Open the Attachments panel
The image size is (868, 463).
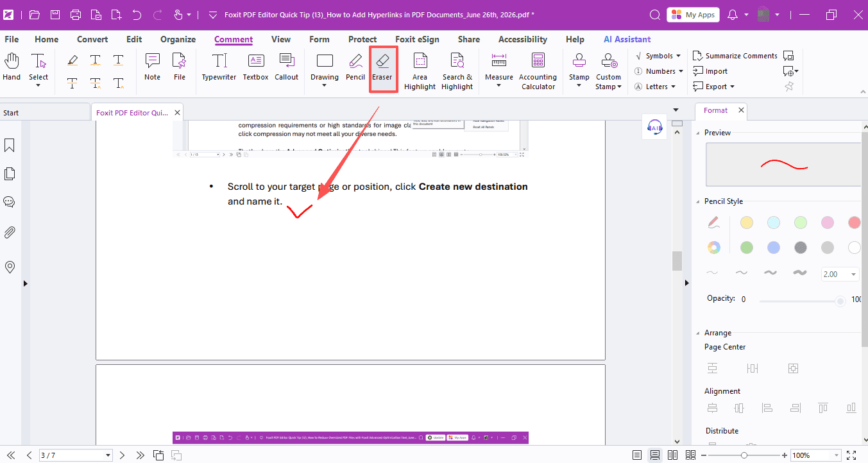point(10,232)
